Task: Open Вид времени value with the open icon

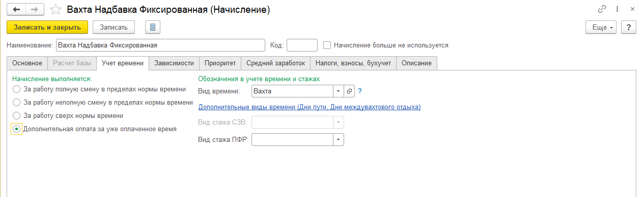Action: coord(349,91)
